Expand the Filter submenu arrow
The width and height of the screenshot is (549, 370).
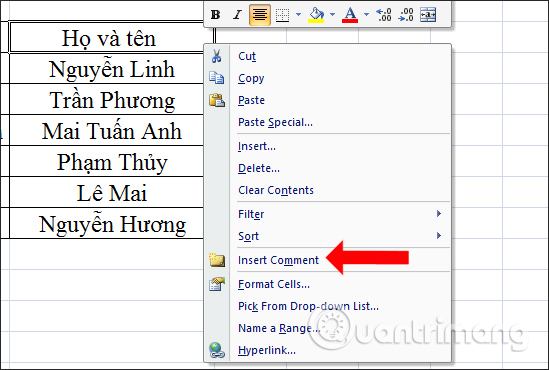coord(439,214)
